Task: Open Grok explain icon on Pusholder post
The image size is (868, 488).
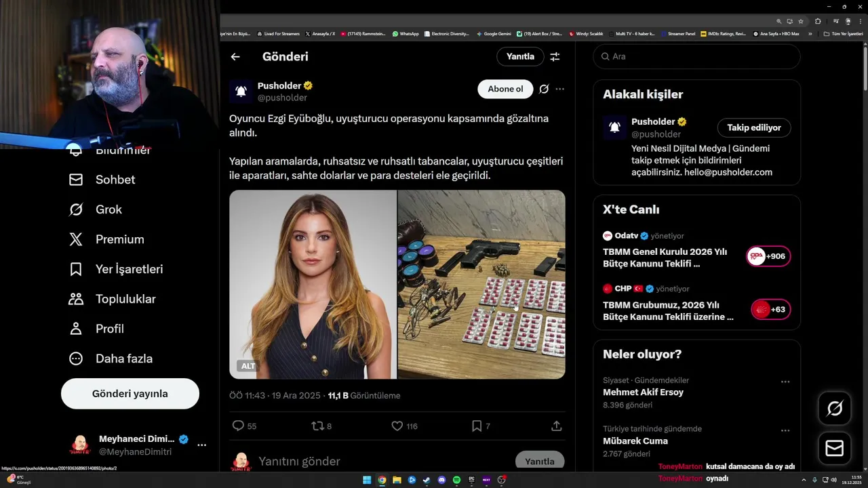Action: (x=544, y=89)
